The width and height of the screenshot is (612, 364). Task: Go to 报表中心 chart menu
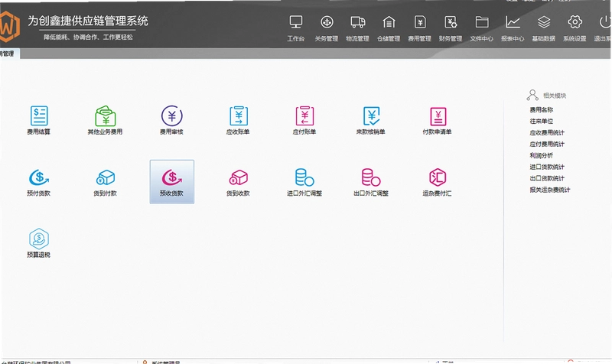pos(513,28)
